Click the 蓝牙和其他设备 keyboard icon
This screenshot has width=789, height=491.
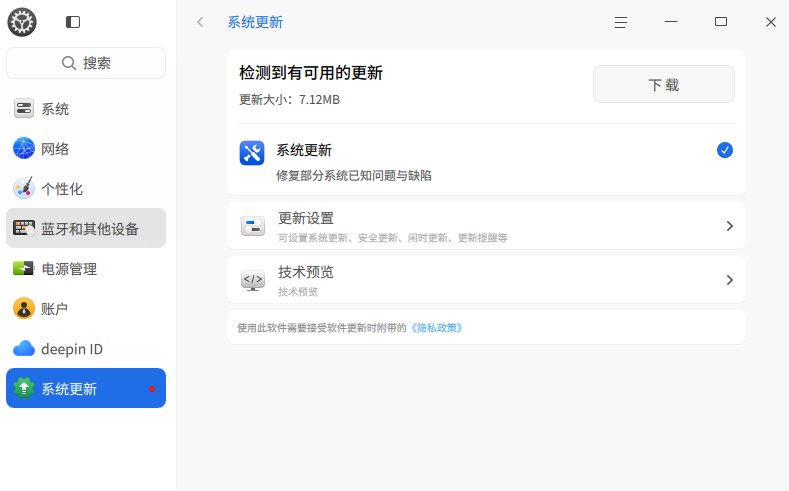pyautogui.click(x=24, y=228)
